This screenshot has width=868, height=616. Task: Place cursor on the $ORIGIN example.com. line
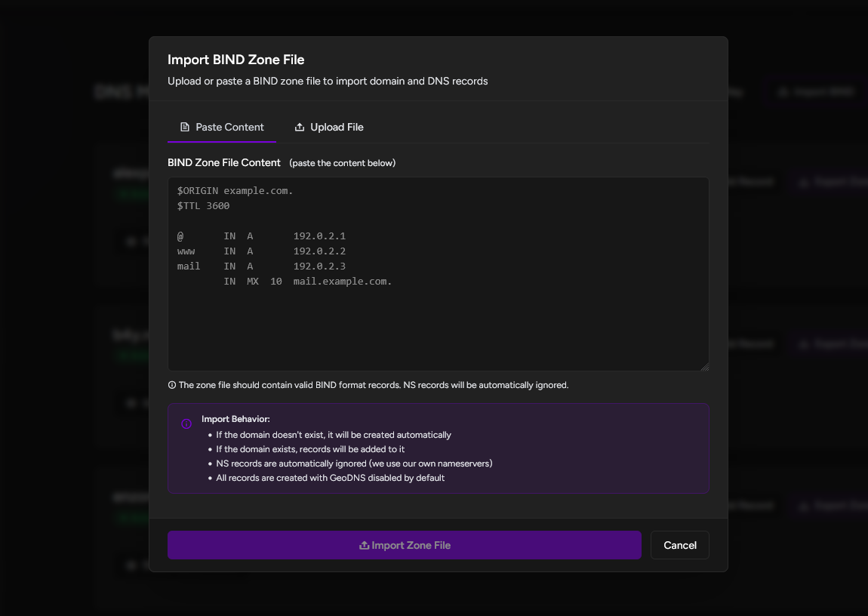[x=235, y=191]
